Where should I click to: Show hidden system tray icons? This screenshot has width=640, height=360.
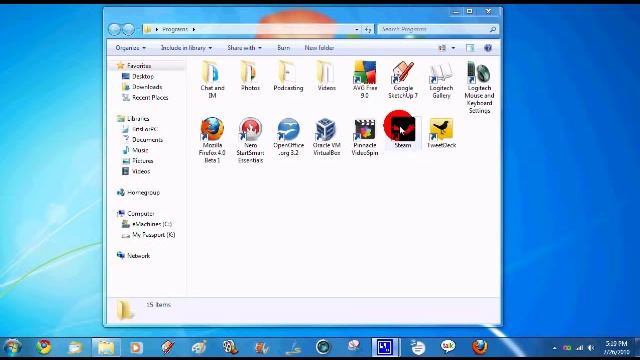coord(554,348)
